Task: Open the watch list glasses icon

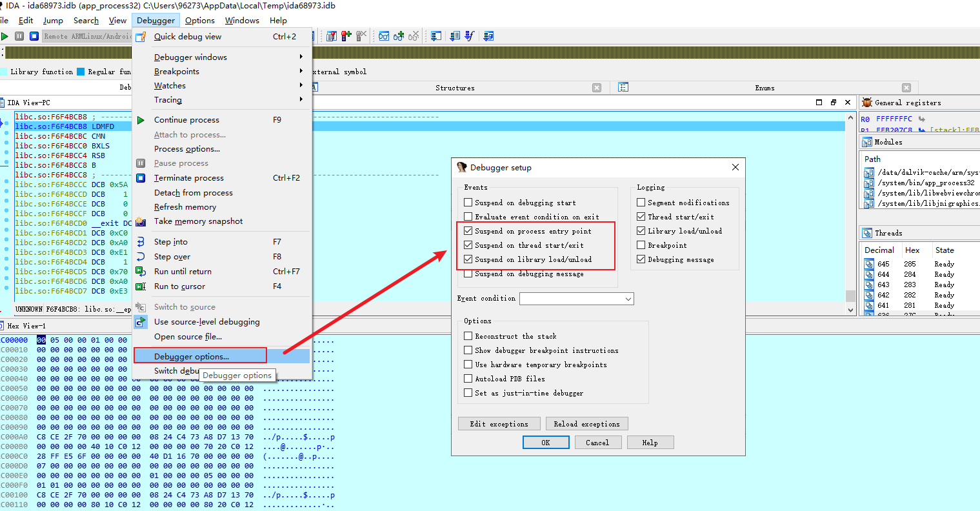Action: [x=384, y=36]
